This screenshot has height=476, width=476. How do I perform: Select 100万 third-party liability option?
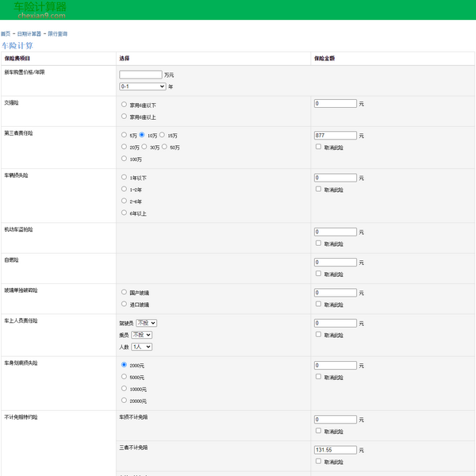(124, 159)
